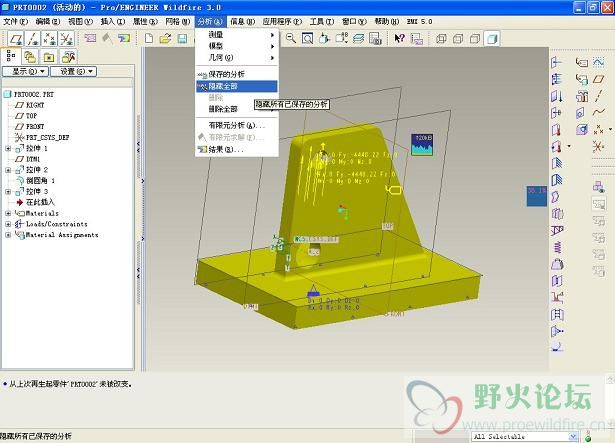This screenshot has height=443, width=615.
Task: Switch to wireframe display mode
Action: [x=441, y=38]
